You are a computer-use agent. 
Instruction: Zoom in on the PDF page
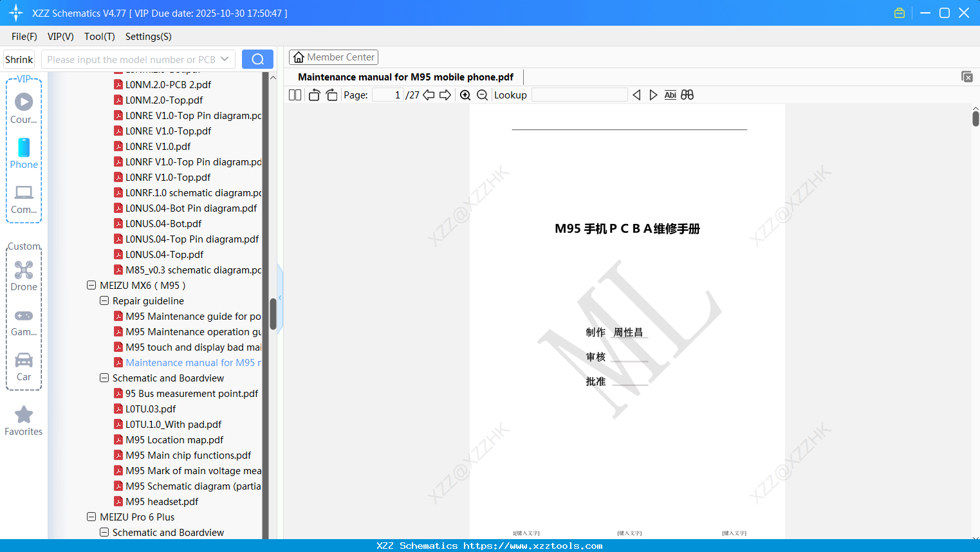pos(465,95)
